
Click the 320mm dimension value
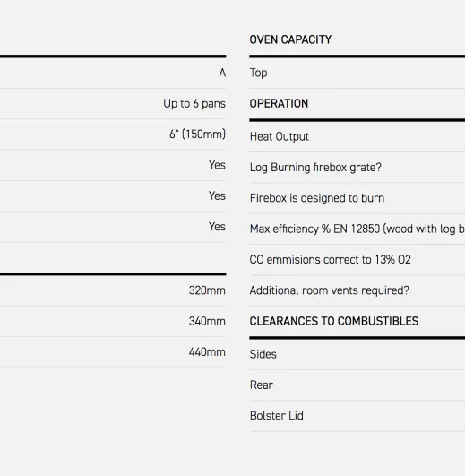pyautogui.click(x=207, y=290)
